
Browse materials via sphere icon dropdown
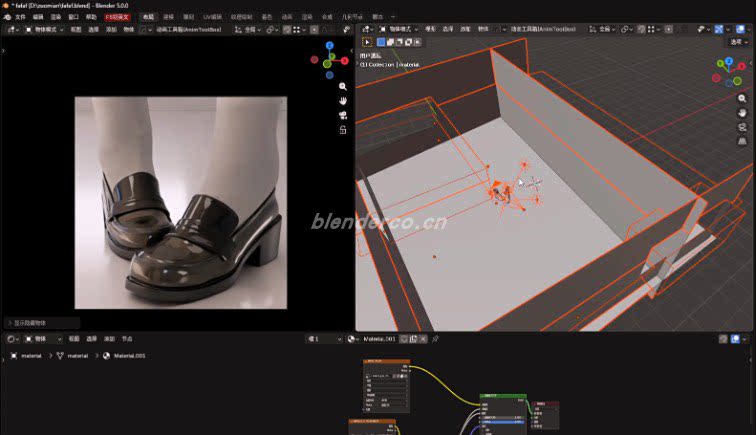(x=352, y=339)
